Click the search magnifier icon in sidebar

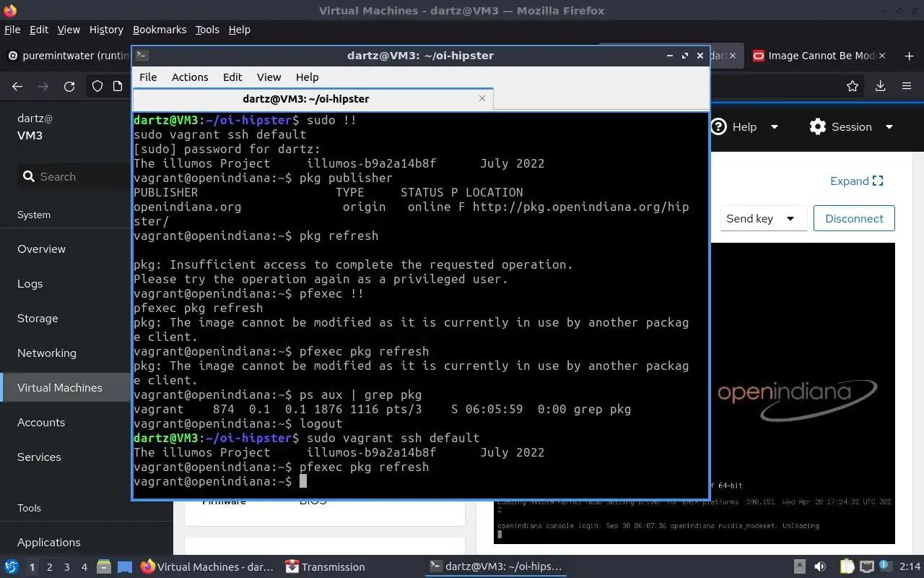click(29, 176)
